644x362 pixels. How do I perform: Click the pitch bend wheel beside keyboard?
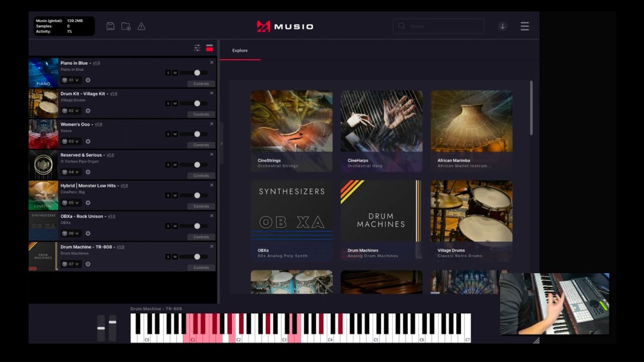[x=101, y=328]
